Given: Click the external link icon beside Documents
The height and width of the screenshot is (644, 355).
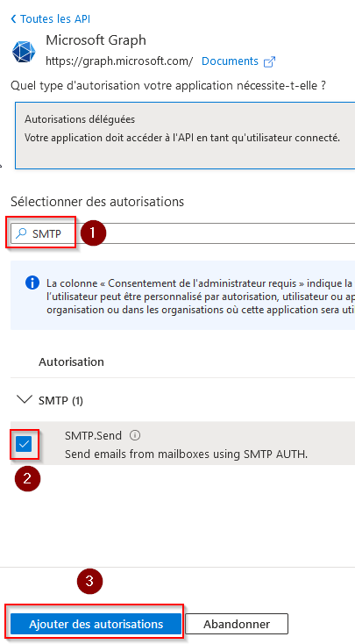Looking at the screenshot, I should click(x=269, y=62).
